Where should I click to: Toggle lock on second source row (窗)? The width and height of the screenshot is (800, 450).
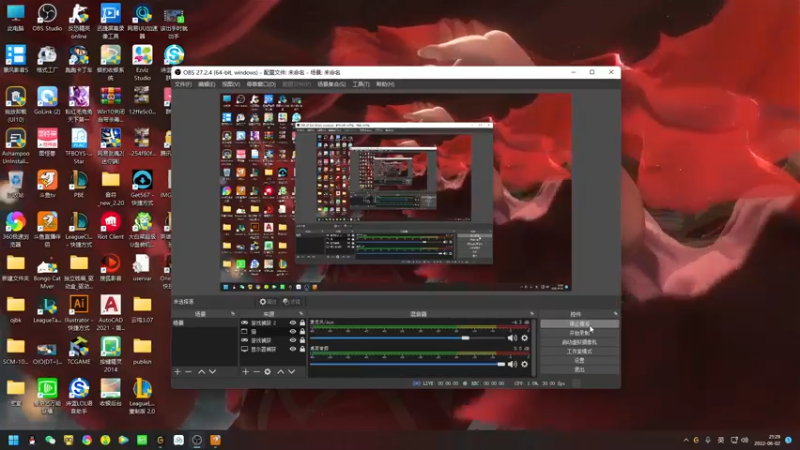pyautogui.click(x=302, y=331)
